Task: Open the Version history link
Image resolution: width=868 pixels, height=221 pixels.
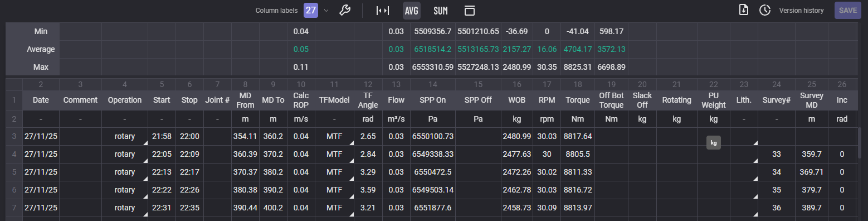Action: point(801,10)
